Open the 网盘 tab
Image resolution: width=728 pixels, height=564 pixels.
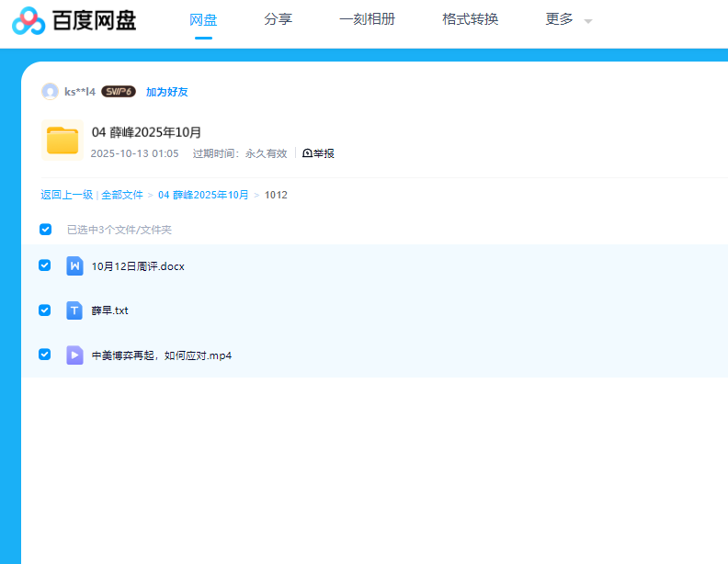[203, 19]
